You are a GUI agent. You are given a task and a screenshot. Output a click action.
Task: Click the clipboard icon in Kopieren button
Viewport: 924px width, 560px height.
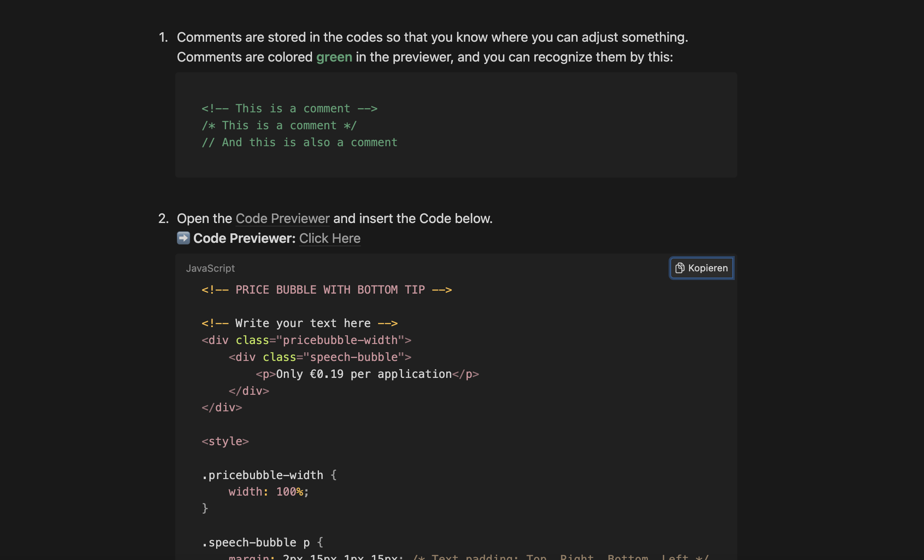click(679, 268)
